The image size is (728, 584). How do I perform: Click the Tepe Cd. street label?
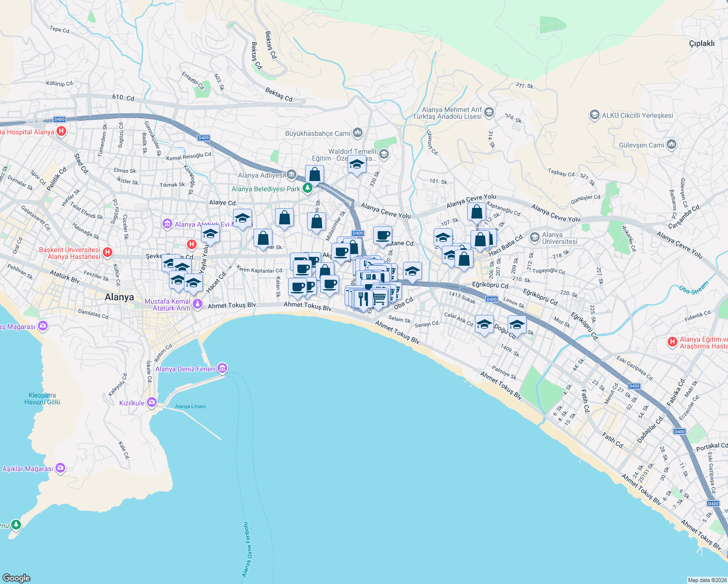[x=60, y=30]
